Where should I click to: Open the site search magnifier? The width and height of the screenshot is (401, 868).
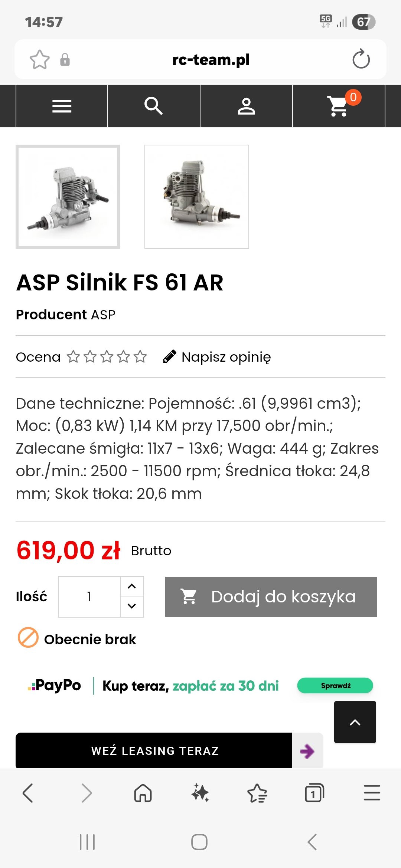coord(154,106)
